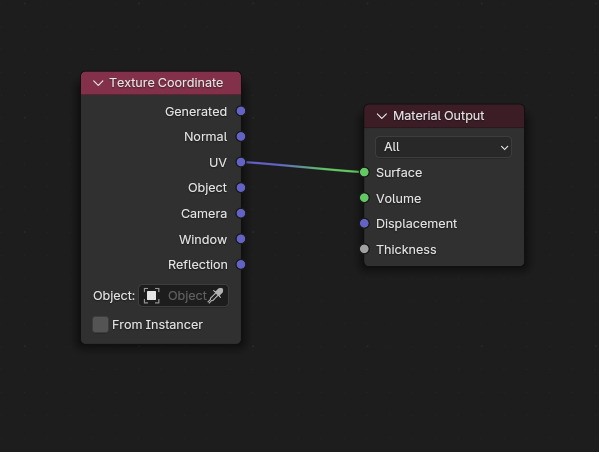Click the Window output socket
The image size is (599, 452).
coord(241,239)
